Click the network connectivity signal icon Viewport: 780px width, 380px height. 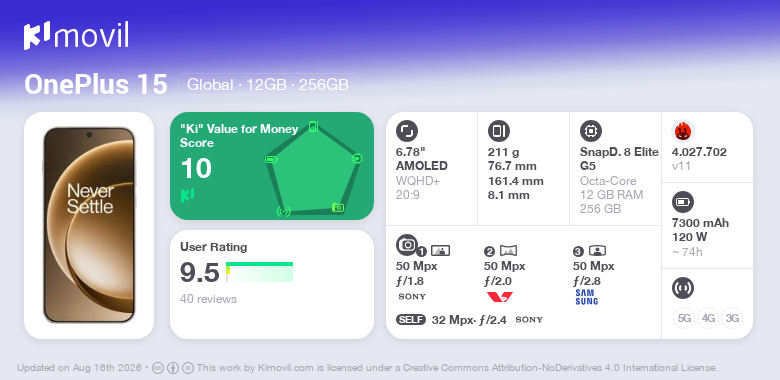pyautogui.click(x=682, y=288)
